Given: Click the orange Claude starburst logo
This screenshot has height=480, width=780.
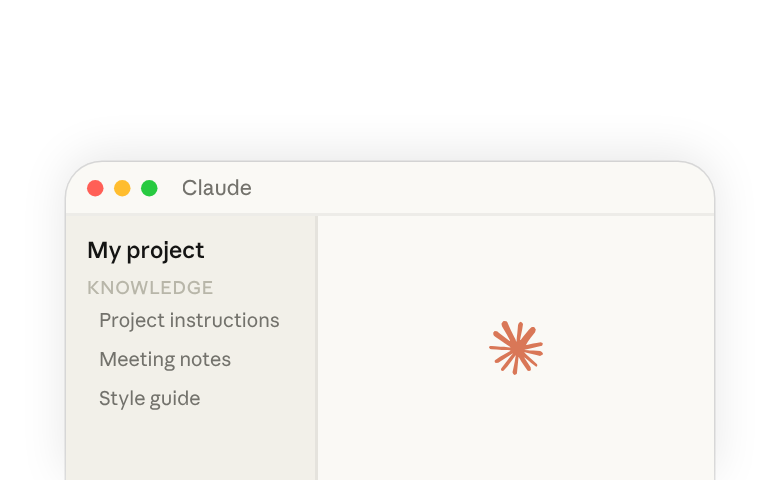Looking at the screenshot, I should point(516,348).
